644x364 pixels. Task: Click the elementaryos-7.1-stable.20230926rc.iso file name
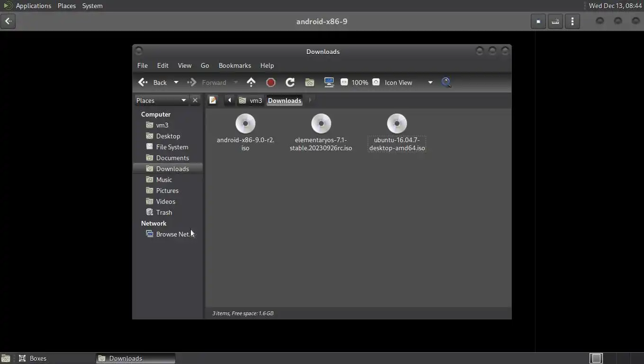click(321, 144)
